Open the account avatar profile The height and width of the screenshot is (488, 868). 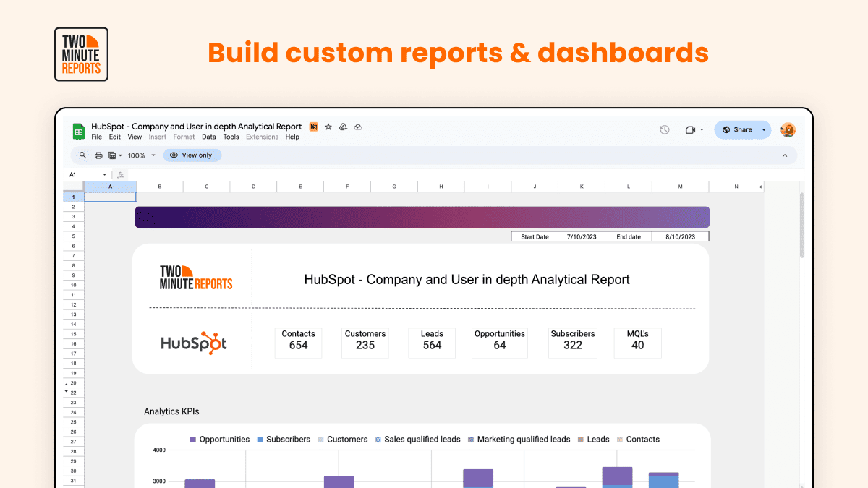[788, 129]
